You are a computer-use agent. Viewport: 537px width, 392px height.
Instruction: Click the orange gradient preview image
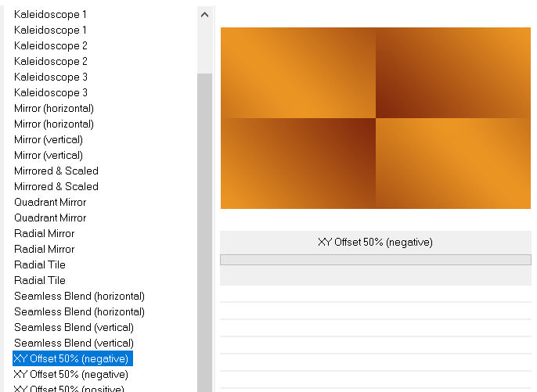point(375,118)
